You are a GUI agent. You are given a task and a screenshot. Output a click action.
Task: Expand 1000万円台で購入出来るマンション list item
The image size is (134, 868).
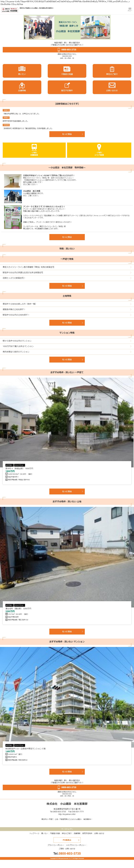point(67,346)
